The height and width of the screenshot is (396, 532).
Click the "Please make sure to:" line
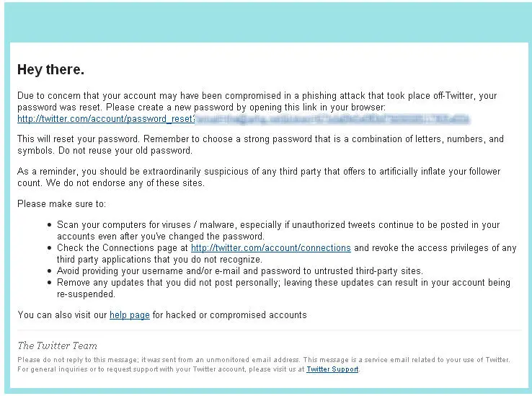pyautogui.click(x=61, y=204)
